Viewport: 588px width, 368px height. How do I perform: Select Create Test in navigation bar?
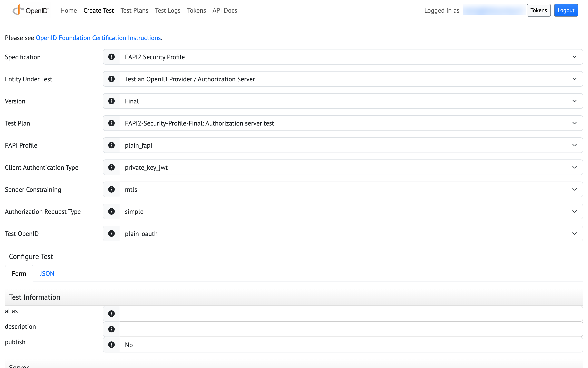[x=99, y=10]
